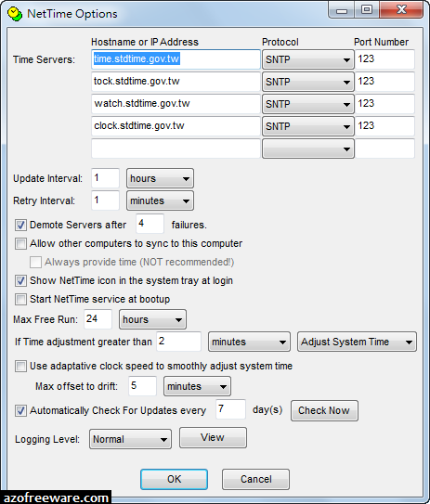Image resolution: width=430 pixels, height=504 pixels.
Task: Open the Adjust System Time action dropdown
Action: click(357, 342)
